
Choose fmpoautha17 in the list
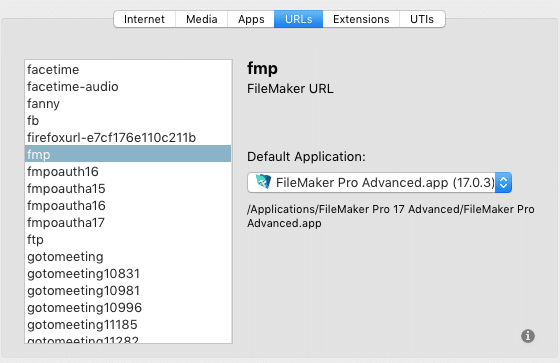128,223
